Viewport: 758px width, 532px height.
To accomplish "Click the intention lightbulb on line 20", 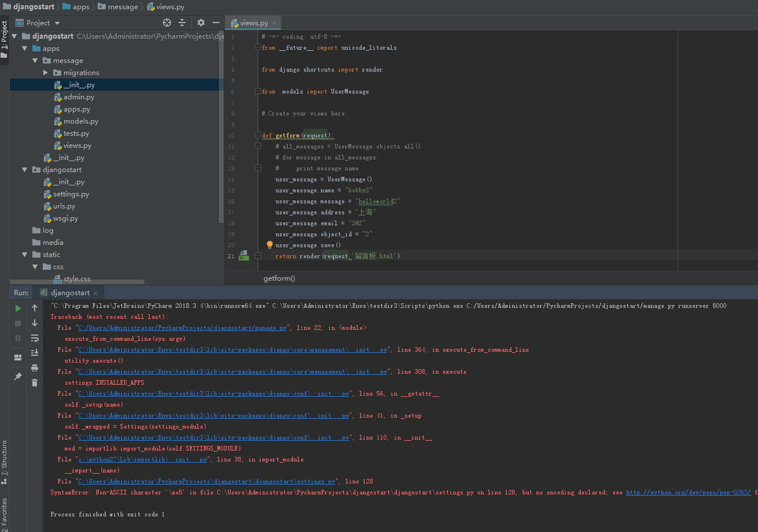I will [269, 245].
